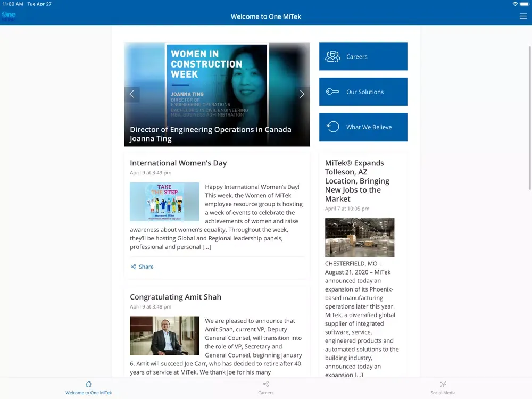Open the Congratulating Amit Shah article
The height and width of the screenshot is (399, 532).
click(176, 297)
